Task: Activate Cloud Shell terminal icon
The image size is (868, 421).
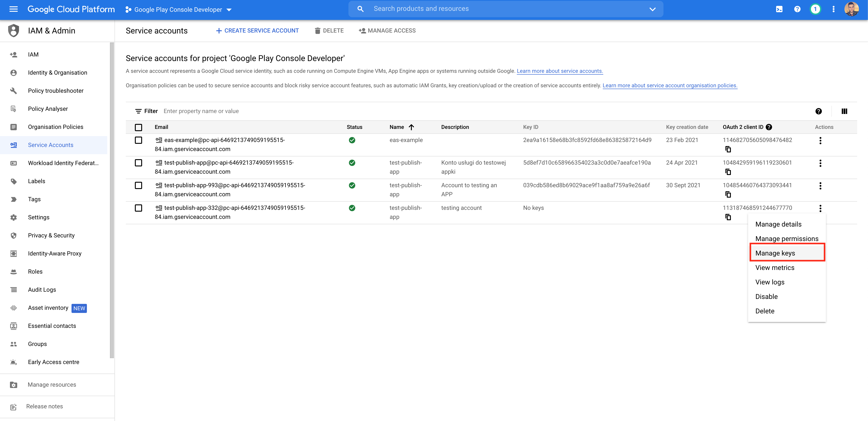Action: pos(779,9)
